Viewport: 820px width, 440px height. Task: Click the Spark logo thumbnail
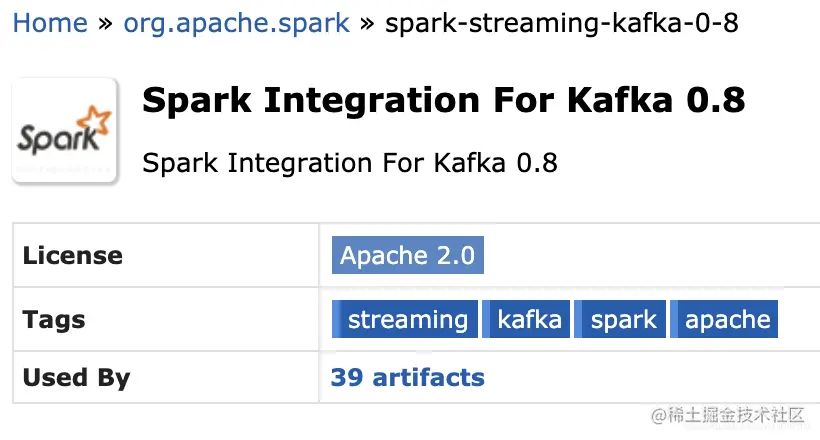coord(65,131)
